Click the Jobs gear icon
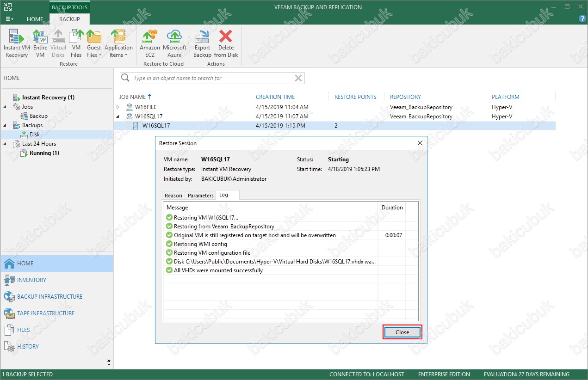The width and height of the screenshot is (588, 380). click(17, 107)
